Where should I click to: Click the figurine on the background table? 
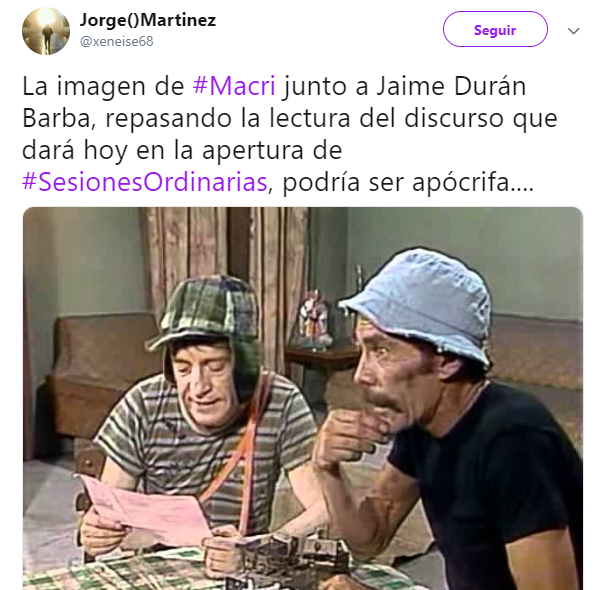(x=312, y=320)
